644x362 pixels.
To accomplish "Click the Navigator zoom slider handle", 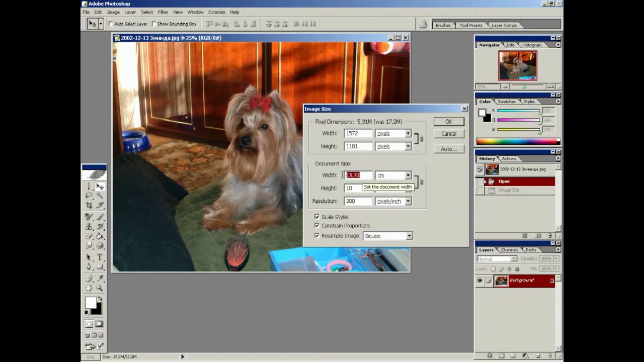I will tap(524, 87).
